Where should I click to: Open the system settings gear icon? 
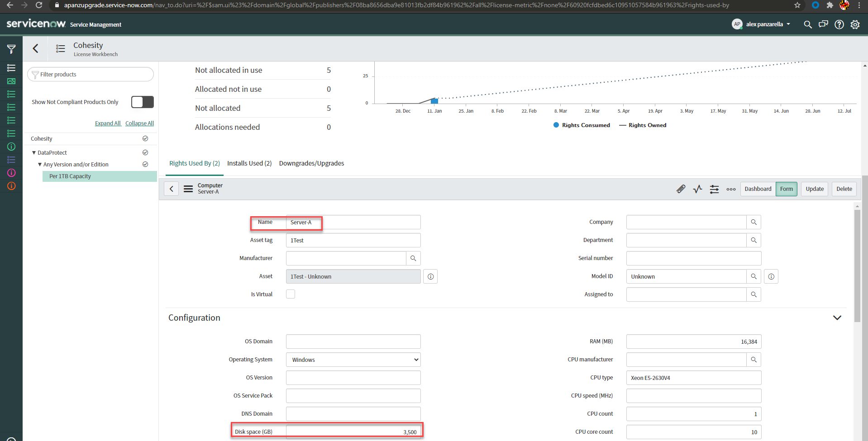(x=855, y=24)
